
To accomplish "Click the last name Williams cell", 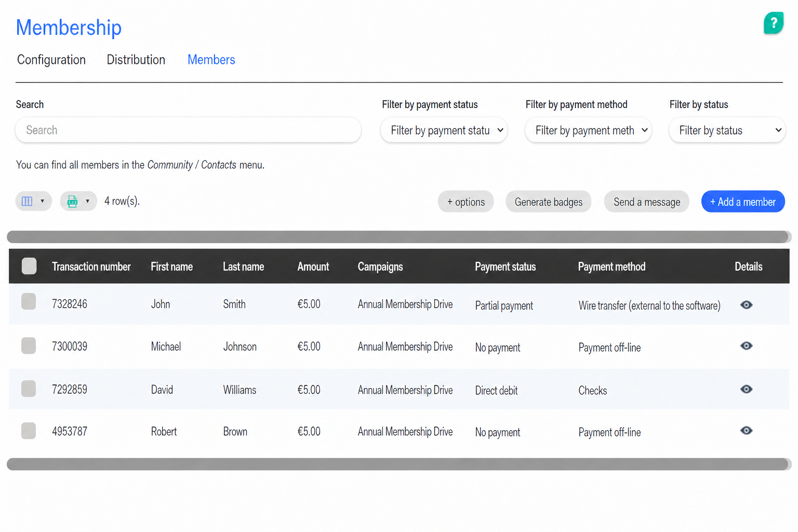I will (240, 390).
